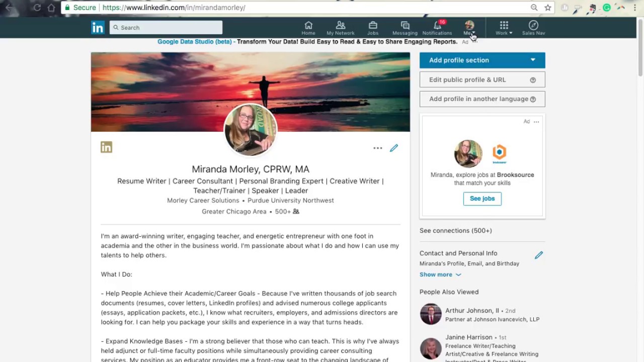View Notifications bell
Screen dimensions: 644x362
coord(437,28)
